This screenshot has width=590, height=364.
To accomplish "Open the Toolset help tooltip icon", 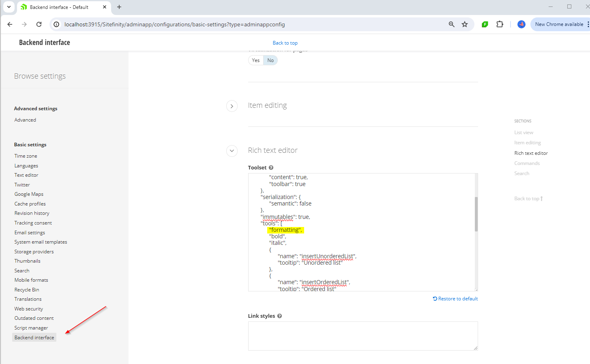I will pyautogui.click(x=271, y=167).
